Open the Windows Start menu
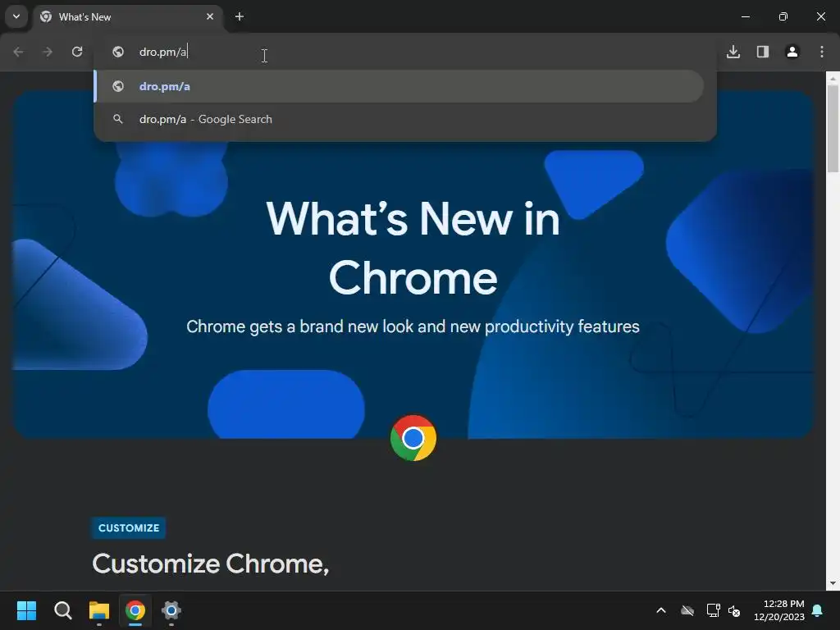The height and width of the screenshot is (630, 840). point(26,610)
